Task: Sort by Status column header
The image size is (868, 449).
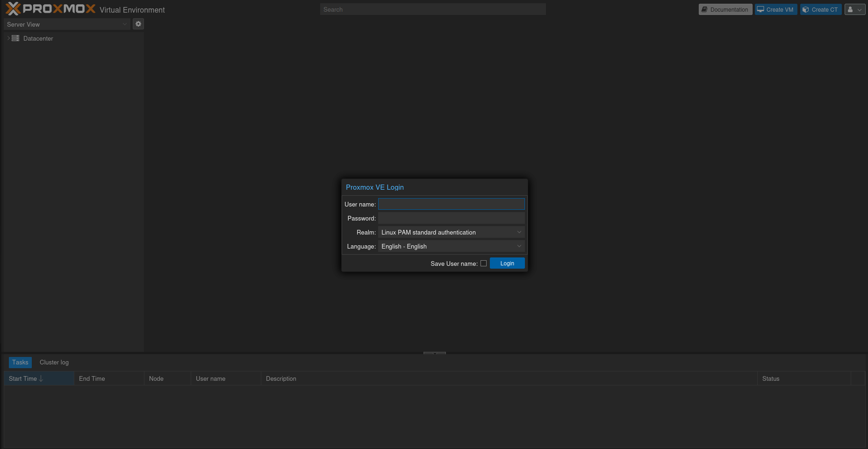Action: click(x=804, y=378)
